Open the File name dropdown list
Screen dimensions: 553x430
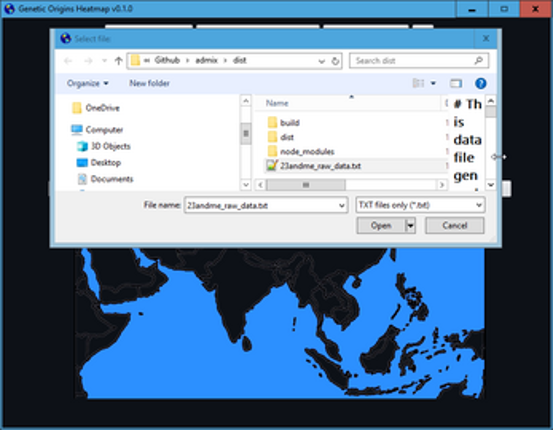click(x=341, y=205)
